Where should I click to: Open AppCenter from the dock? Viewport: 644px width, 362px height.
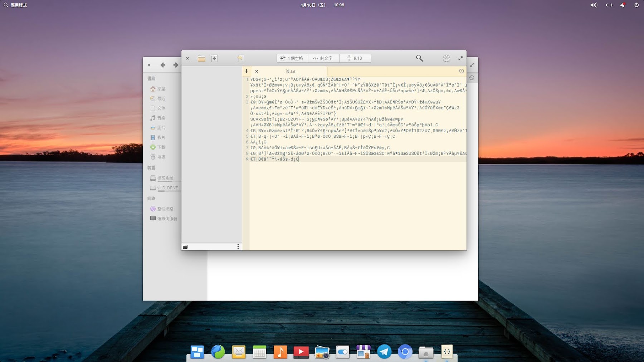[364, 352]
